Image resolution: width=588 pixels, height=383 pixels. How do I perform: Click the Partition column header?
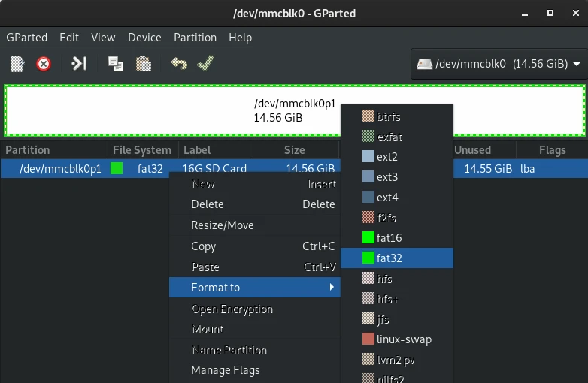pyautogui.click(x=54, y=150)
